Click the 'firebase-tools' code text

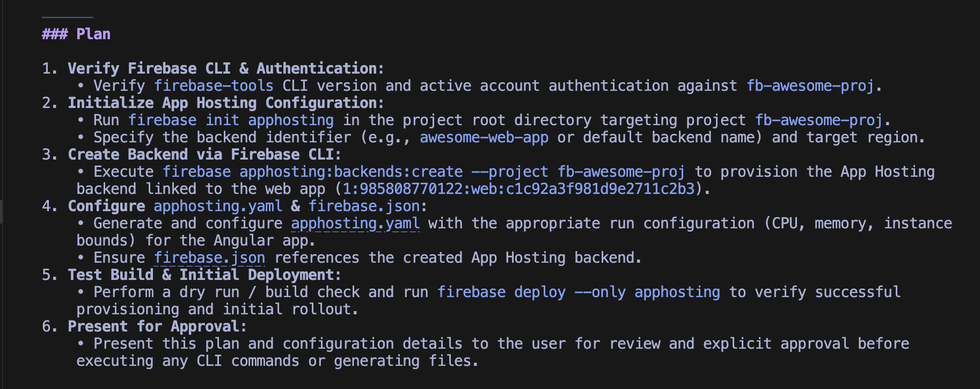click(214, 86)
